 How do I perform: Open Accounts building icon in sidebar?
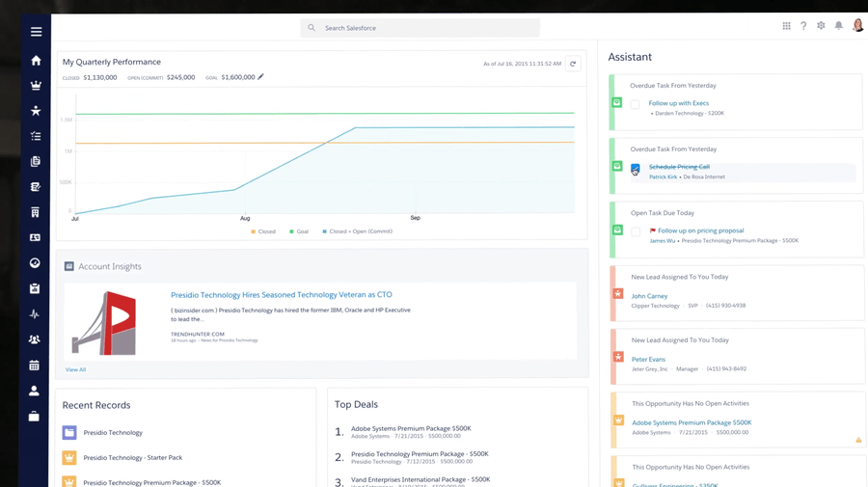(36, 212)
